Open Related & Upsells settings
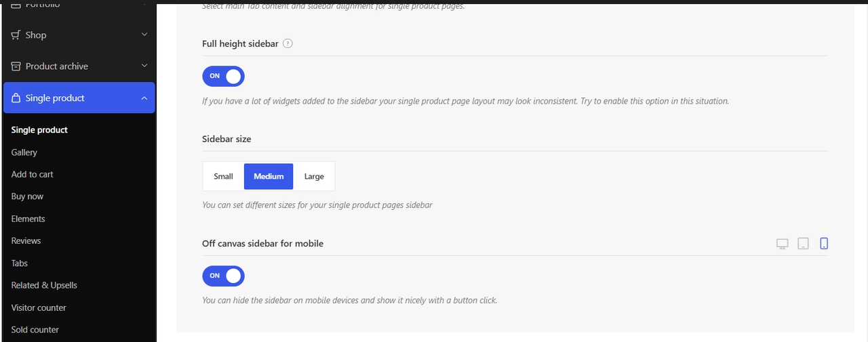 (44, 285)
